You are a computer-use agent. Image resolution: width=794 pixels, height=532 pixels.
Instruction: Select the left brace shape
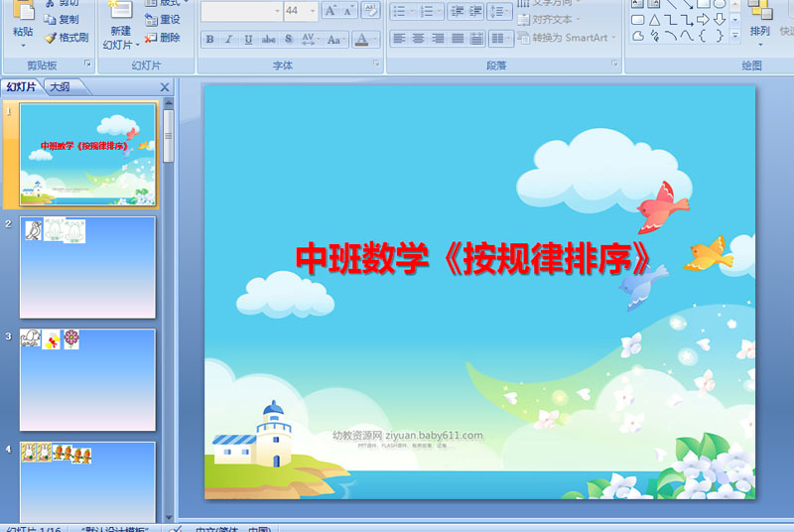point(703,37)
